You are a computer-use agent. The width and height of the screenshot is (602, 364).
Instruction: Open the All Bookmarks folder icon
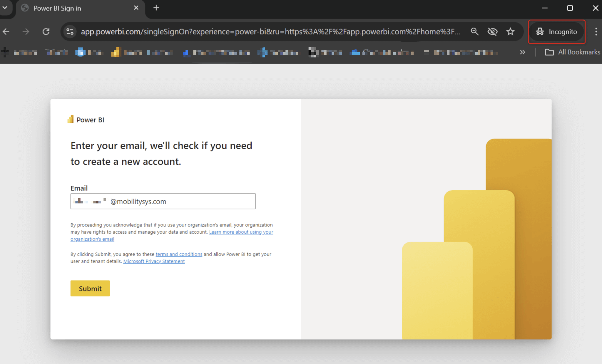[x=549, y=52]
